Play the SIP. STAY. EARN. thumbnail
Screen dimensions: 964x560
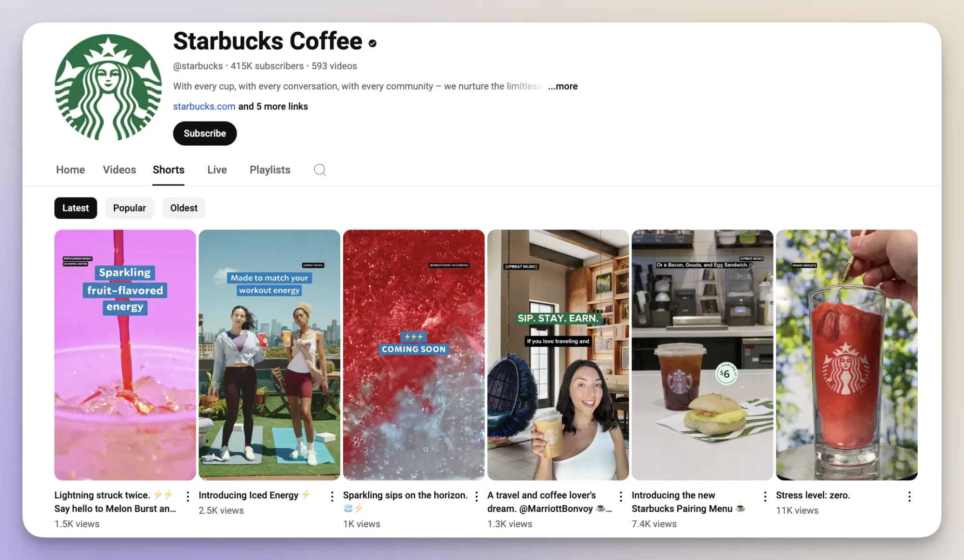558,355
